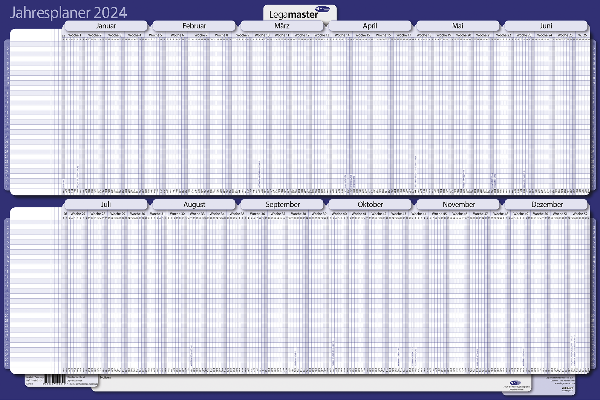Select the April month tab
Image resolution: width=600 pixels, height=400 pixels.
click(369, 23)
